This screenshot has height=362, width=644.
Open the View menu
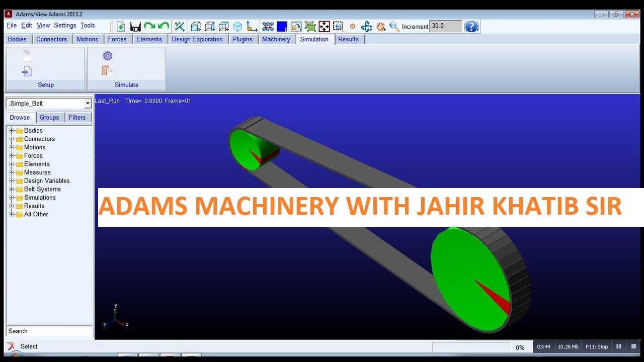click(43, 25)
